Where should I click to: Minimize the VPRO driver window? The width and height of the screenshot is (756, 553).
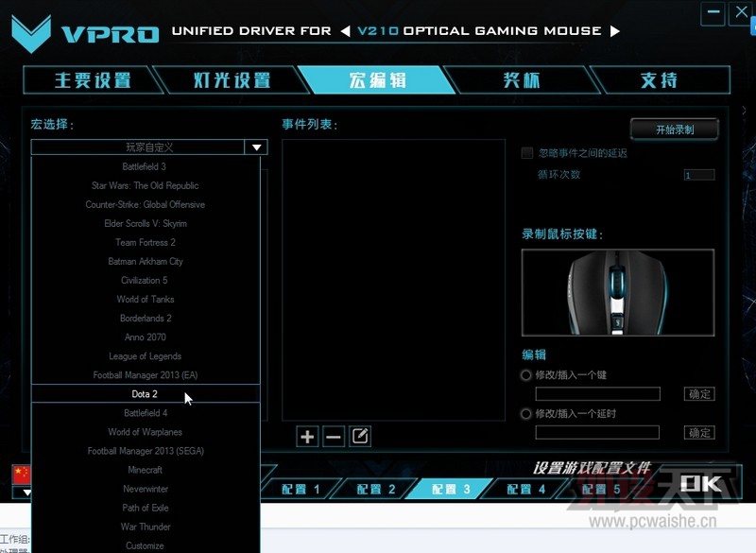(x=713, y=13)
